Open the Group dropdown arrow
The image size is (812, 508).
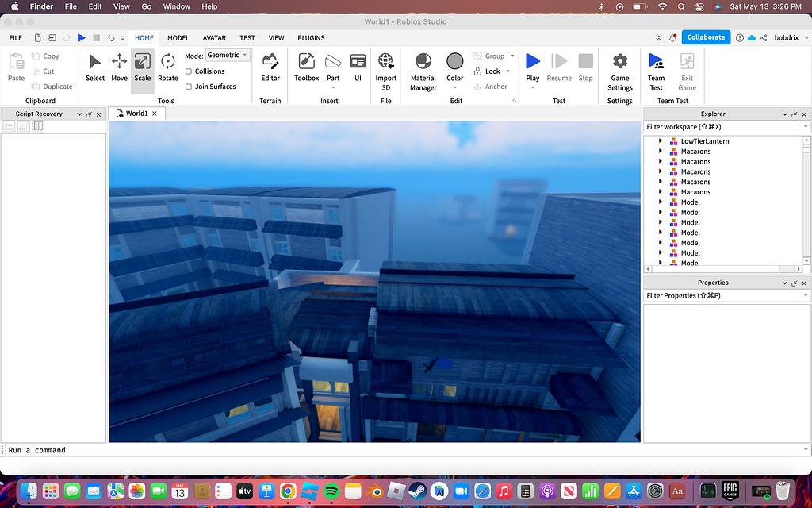(513, 56)
